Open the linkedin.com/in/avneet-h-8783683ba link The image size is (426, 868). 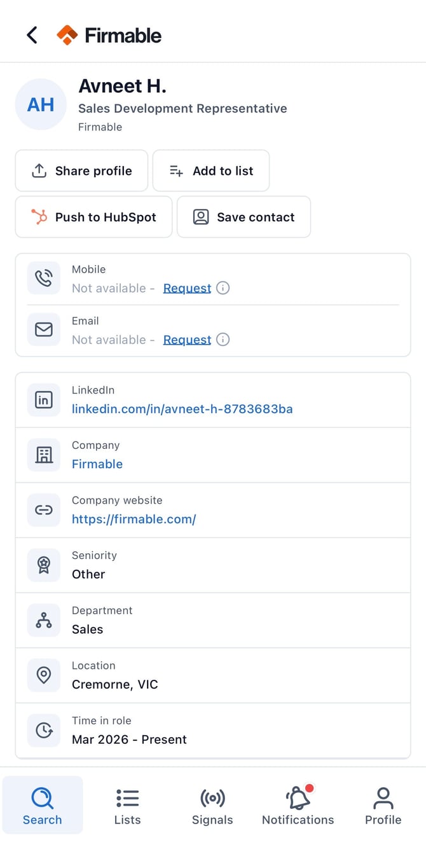tap(182, 409)
